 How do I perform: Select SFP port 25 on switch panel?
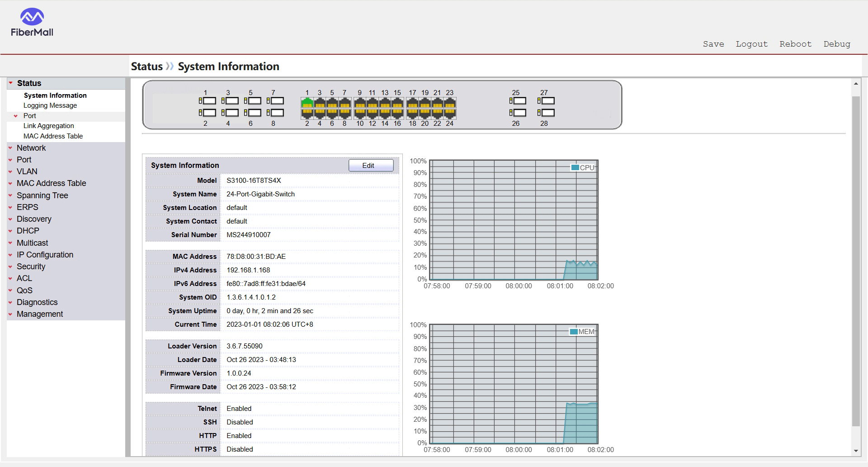518,101
